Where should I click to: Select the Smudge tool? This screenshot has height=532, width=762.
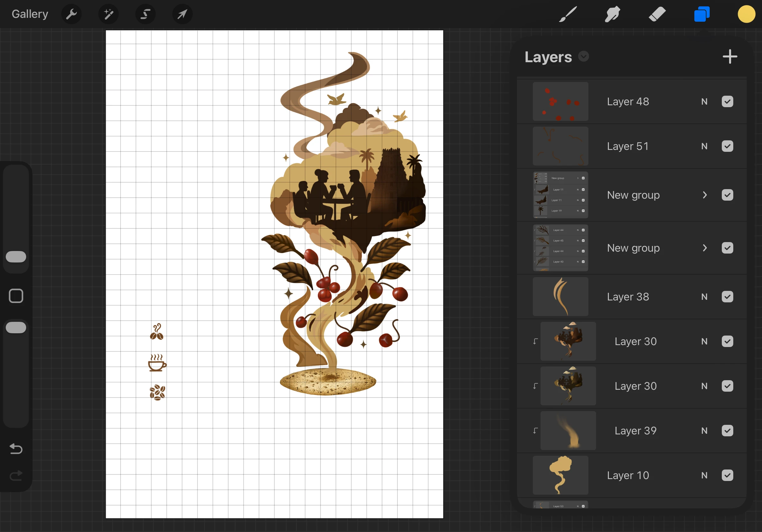pos(612,14)
